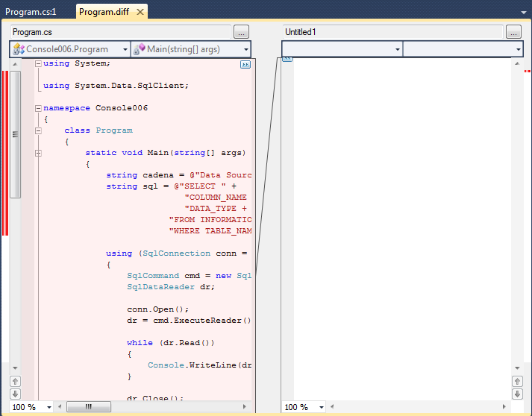Click previous difference up arrow in right pane
Image resolution: width=532 pixels, height=416 pixels.
(518, 381)
